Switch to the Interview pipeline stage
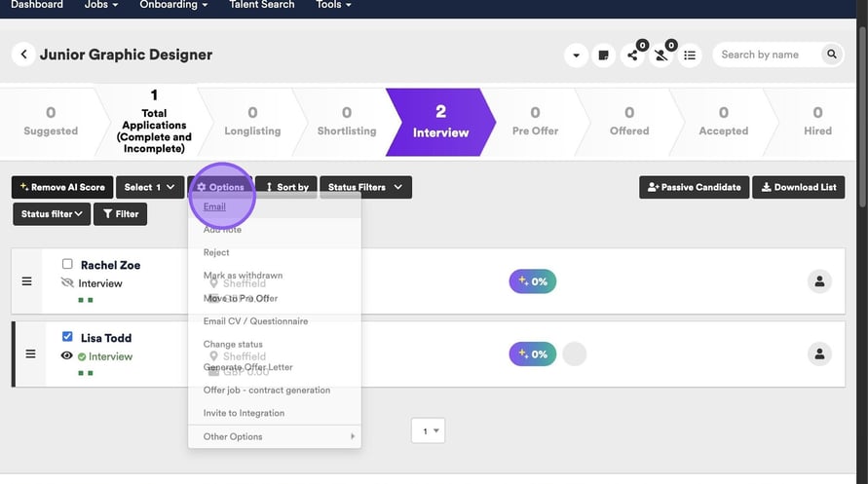Viewport: 868px width, 484px height. point(440,122)
